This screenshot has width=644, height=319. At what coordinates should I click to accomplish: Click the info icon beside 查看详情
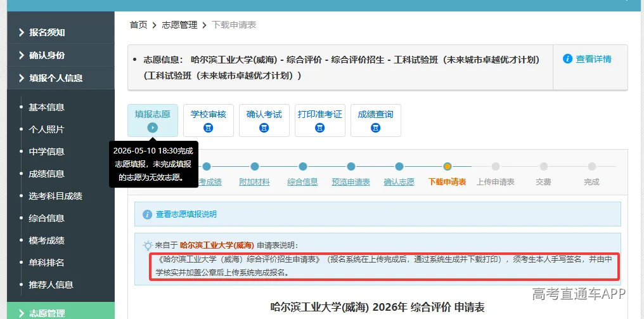coord(567,59)
